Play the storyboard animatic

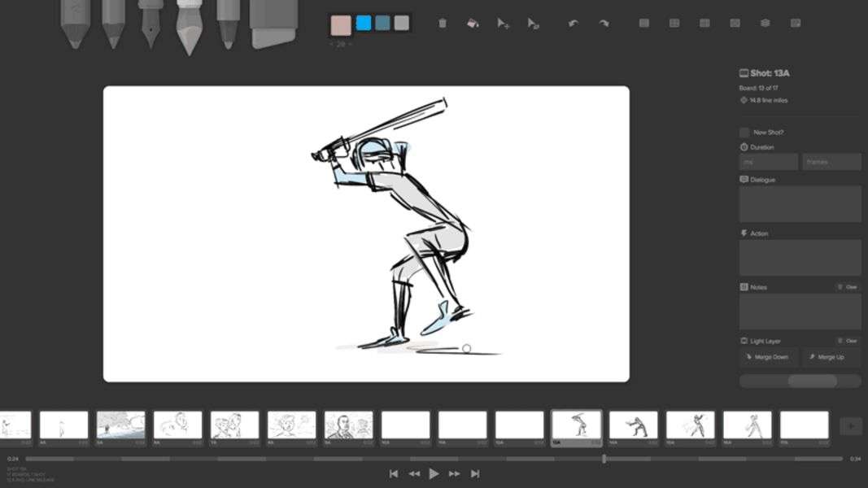tap(434, 473)
